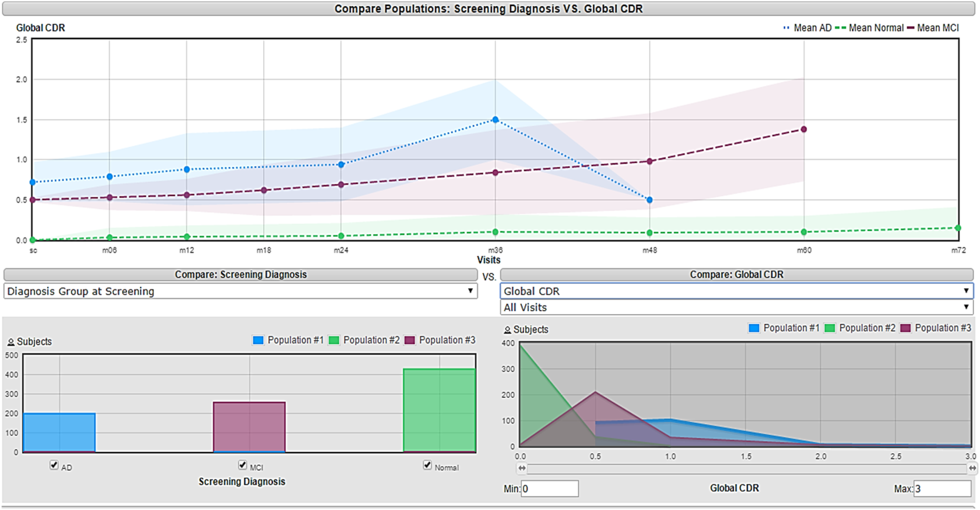980x510 pixels.
Task: Click the left slider handle arrow icon
Action: [x=522, y=468]
